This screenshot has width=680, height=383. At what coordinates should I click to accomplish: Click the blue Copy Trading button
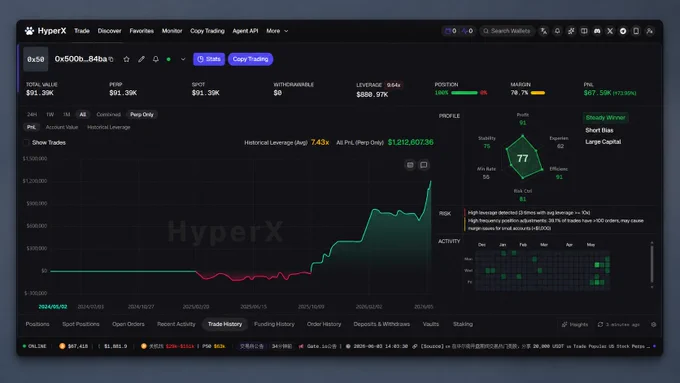(250, 59)
